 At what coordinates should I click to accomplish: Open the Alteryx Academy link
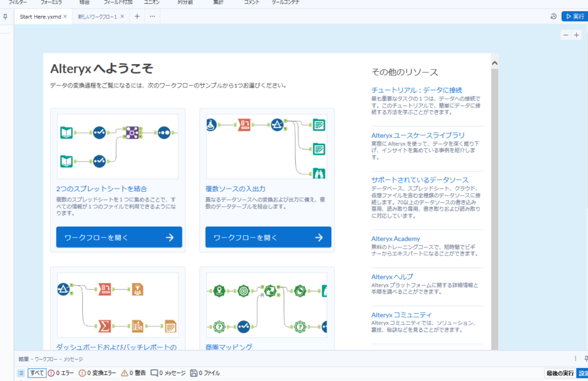(396, 239)
